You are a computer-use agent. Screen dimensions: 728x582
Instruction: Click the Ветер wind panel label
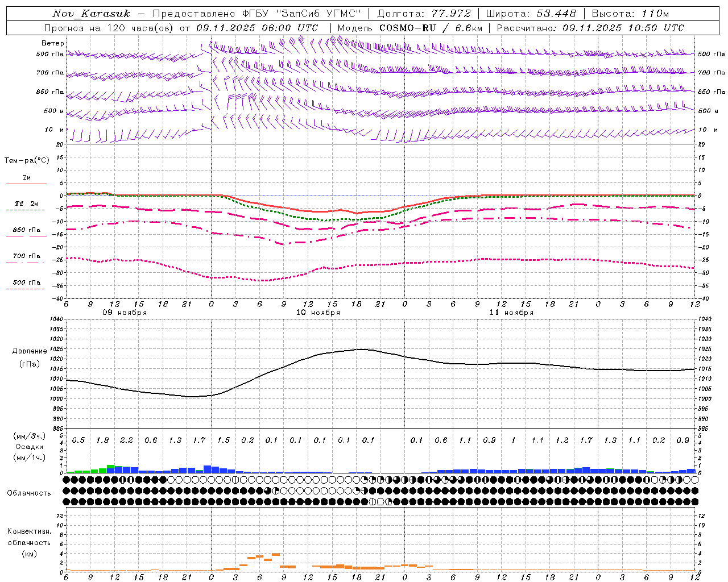[53, 43]
